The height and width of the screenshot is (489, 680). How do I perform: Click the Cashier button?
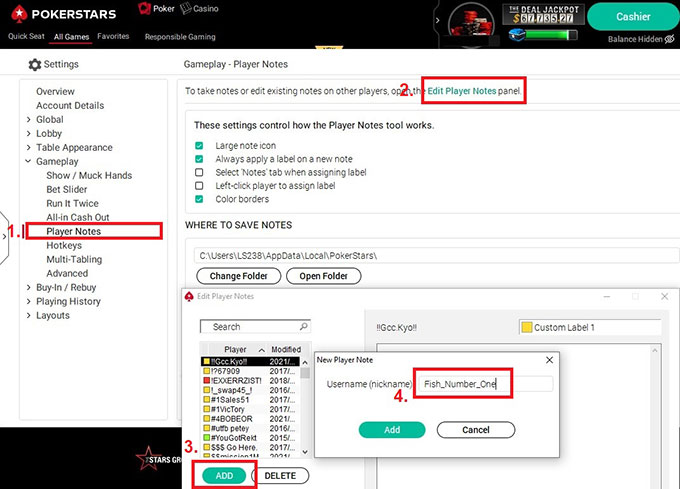click(633, 16)
